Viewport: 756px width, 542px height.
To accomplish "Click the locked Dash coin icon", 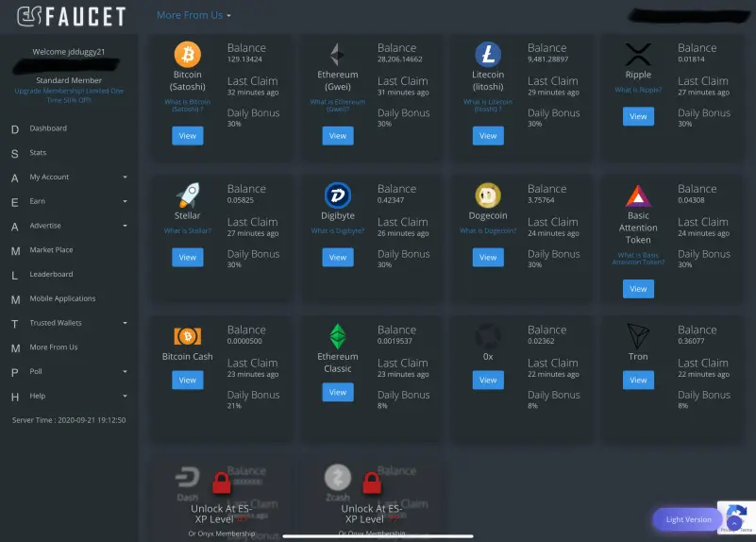I will point(188,478).
